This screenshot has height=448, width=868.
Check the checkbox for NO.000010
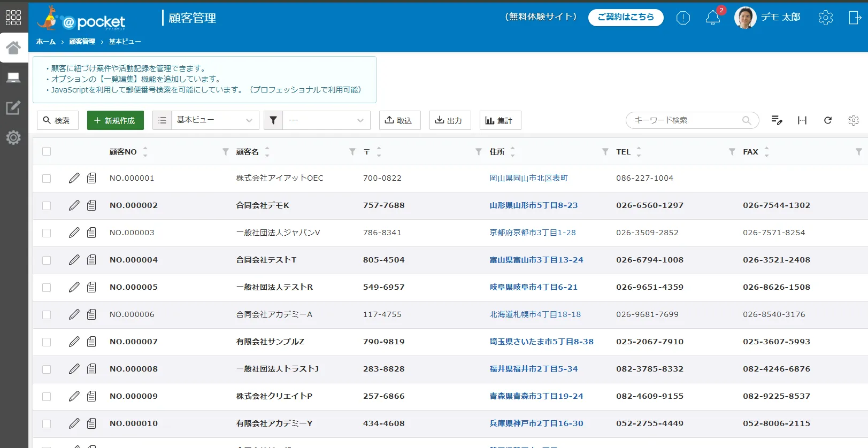[x=47, y=424]
